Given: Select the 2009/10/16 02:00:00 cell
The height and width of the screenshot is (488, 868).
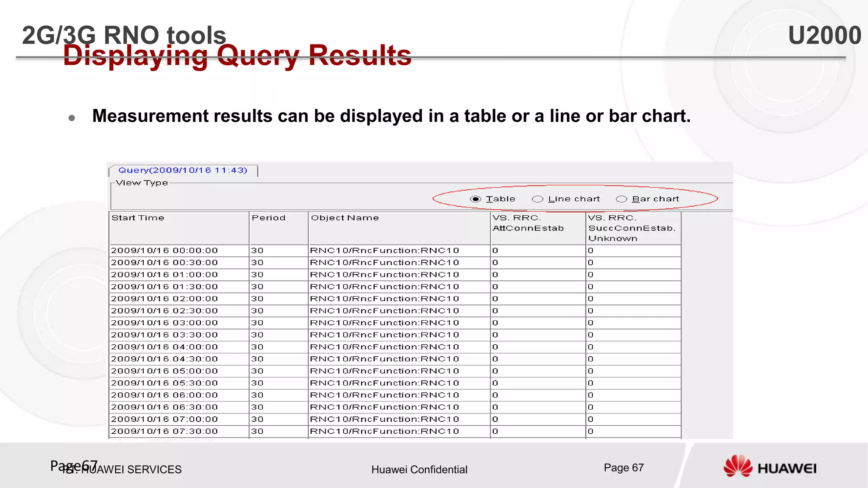Looking at the screenshot, I should (179, 299).
